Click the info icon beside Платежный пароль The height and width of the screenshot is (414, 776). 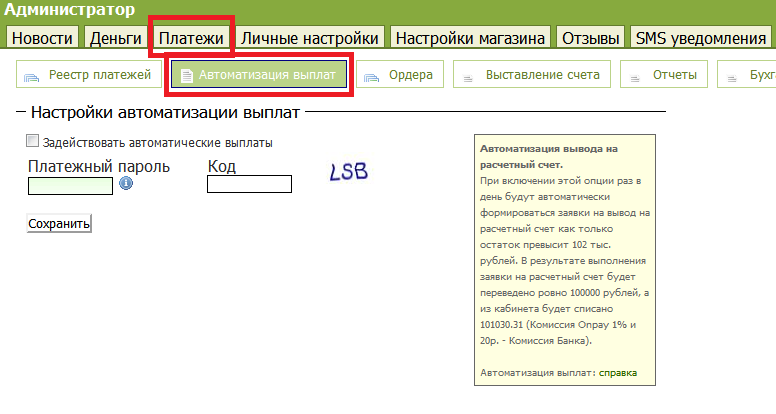coord(126,184)
